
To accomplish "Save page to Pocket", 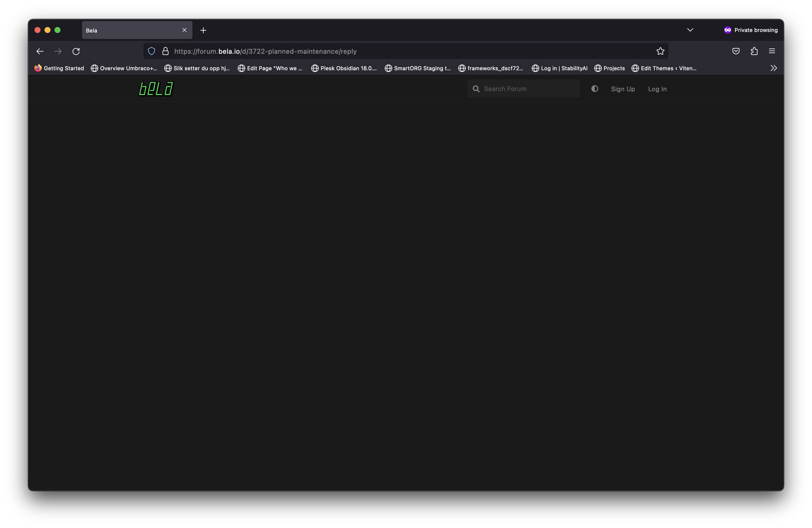I will pos(736,51).
